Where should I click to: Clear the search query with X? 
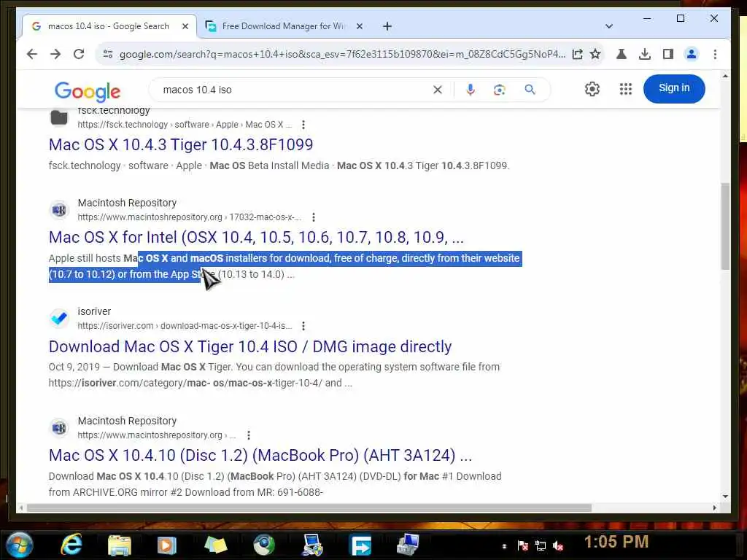438,90
